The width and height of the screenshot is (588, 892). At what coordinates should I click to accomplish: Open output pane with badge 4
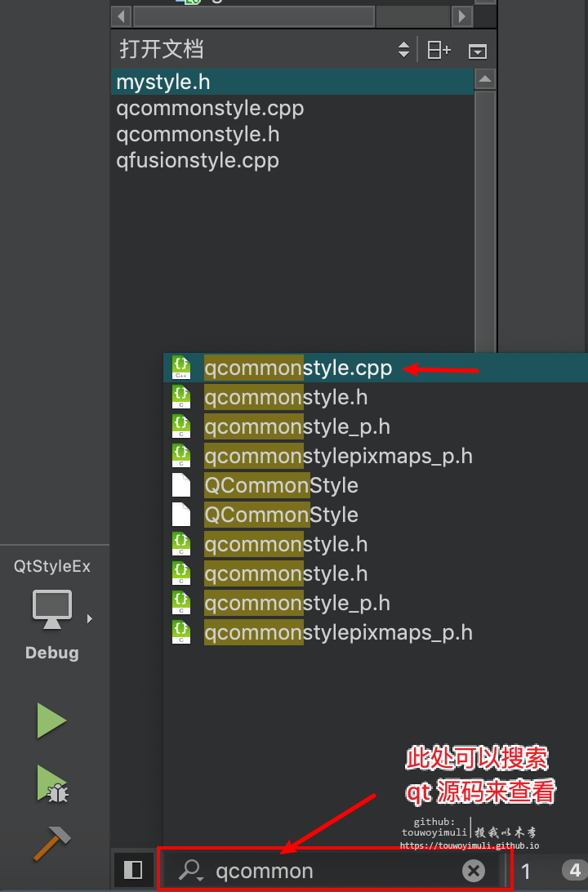coord(575,871)
